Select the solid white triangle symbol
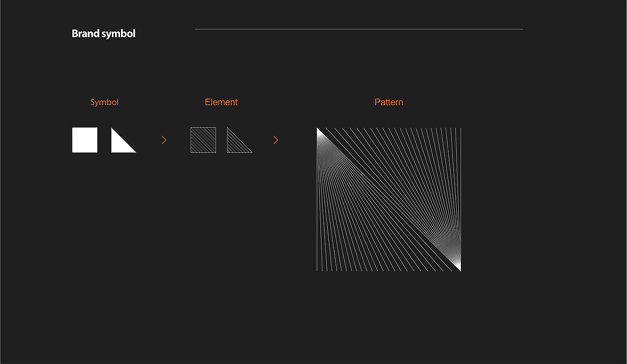627x364 pixels. tap(122, 140)
